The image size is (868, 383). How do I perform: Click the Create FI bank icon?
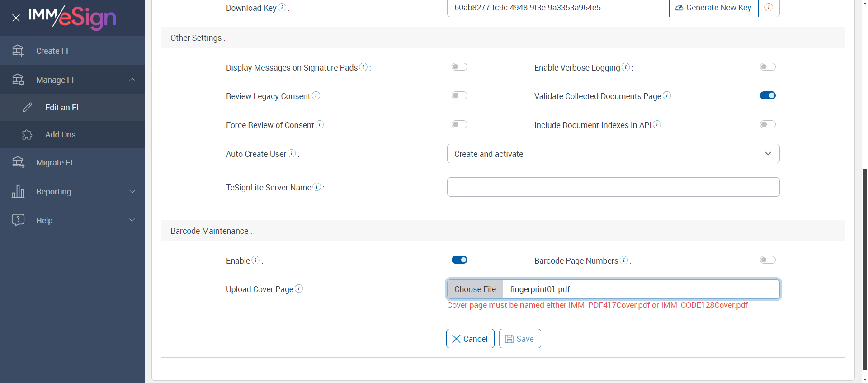(x=18, y=51)
